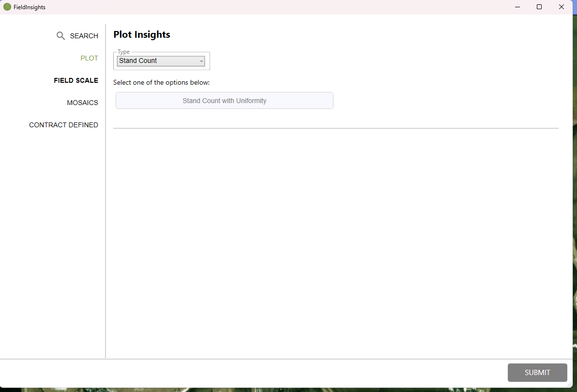This screenshot has width=577, height=392.
Task: Click the 'Select one of the options below' text
Action: (161, 82)
